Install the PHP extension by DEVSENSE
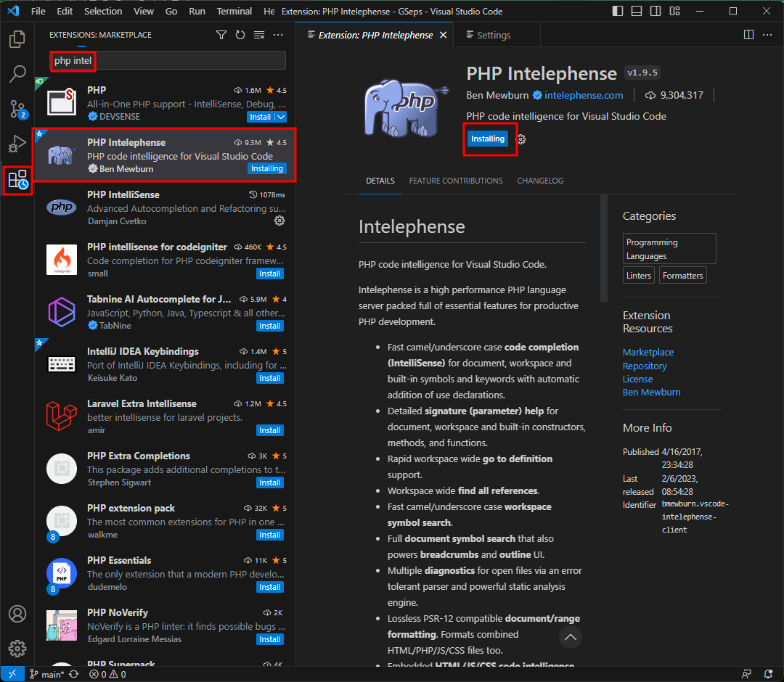This screenshot has height=682, width=784. 261,117
